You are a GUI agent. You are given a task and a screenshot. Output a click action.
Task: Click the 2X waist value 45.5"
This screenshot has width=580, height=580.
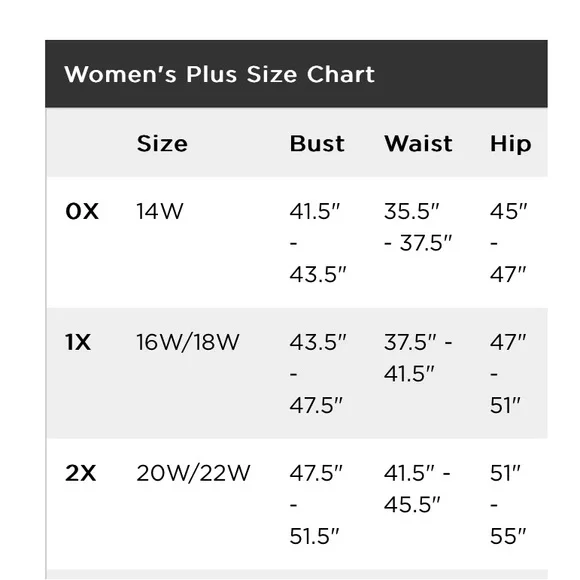click(x=412, y=505)
